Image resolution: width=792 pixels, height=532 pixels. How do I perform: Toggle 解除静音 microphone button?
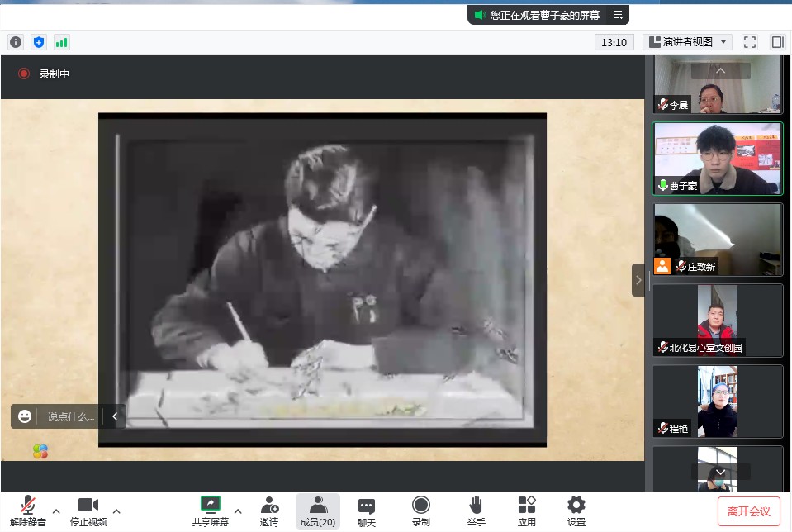click(28, 511)
